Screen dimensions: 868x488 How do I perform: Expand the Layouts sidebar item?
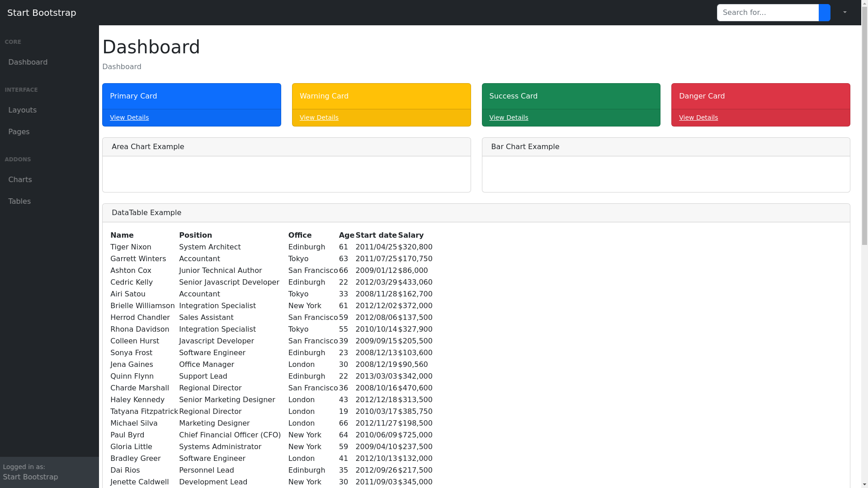tap(49, 110)
